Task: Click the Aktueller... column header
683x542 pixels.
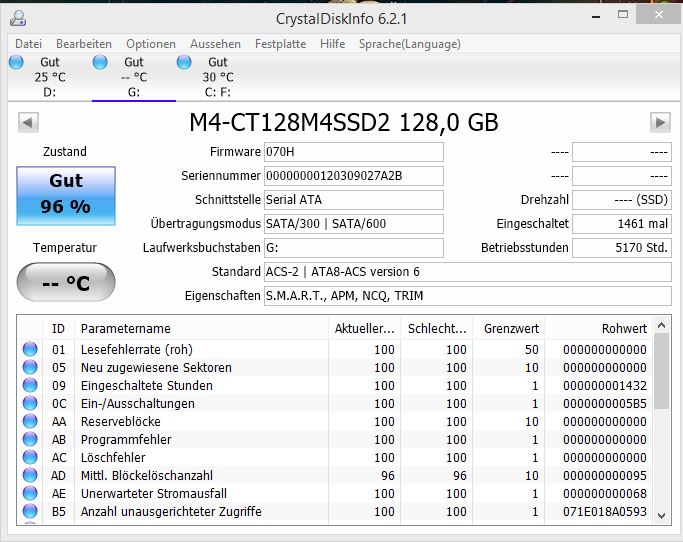Action: (365, 329)
